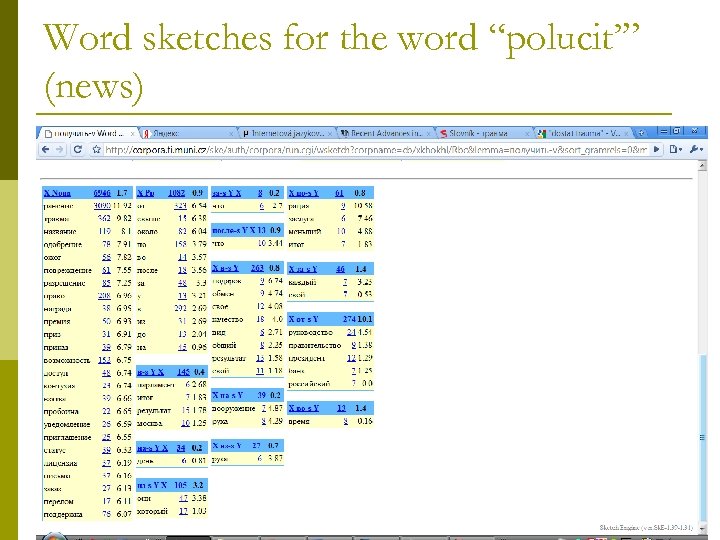Go back with the browser back arrow
The image size is (720, 540).
[45, 149]
